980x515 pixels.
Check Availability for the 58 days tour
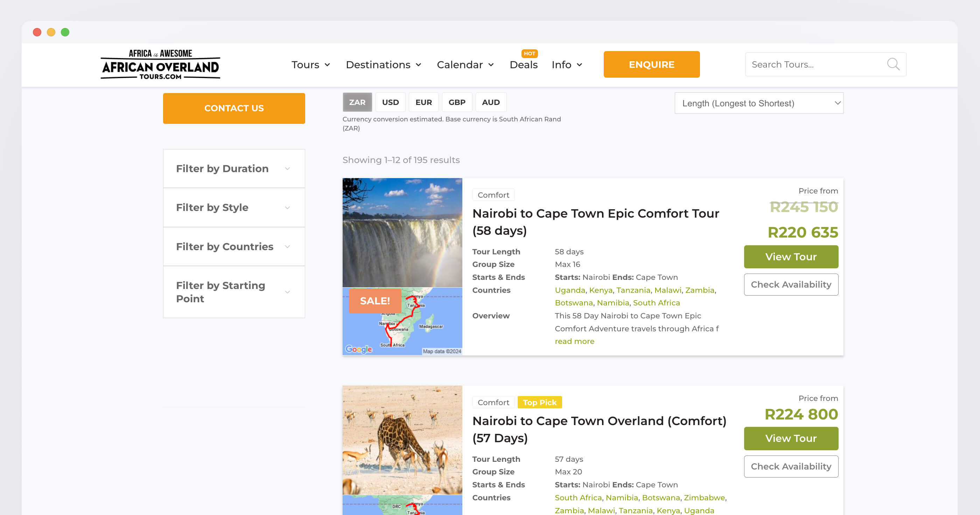791,284
